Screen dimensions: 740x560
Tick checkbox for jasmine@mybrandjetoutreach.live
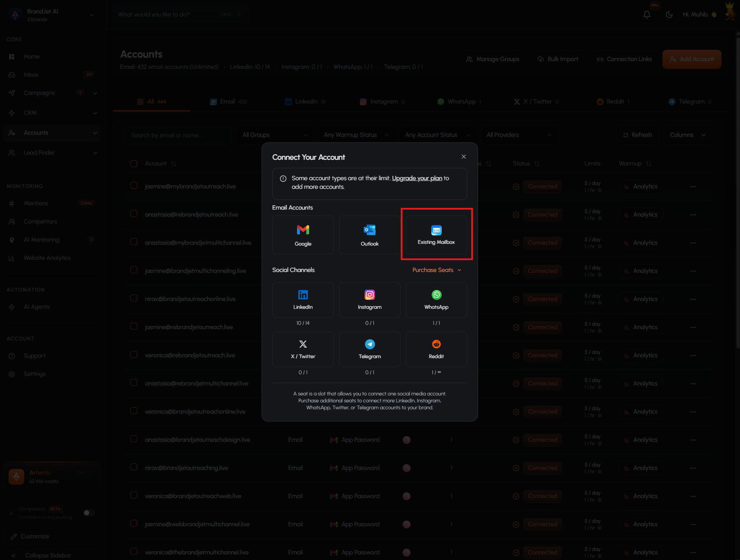coord(134,186)
